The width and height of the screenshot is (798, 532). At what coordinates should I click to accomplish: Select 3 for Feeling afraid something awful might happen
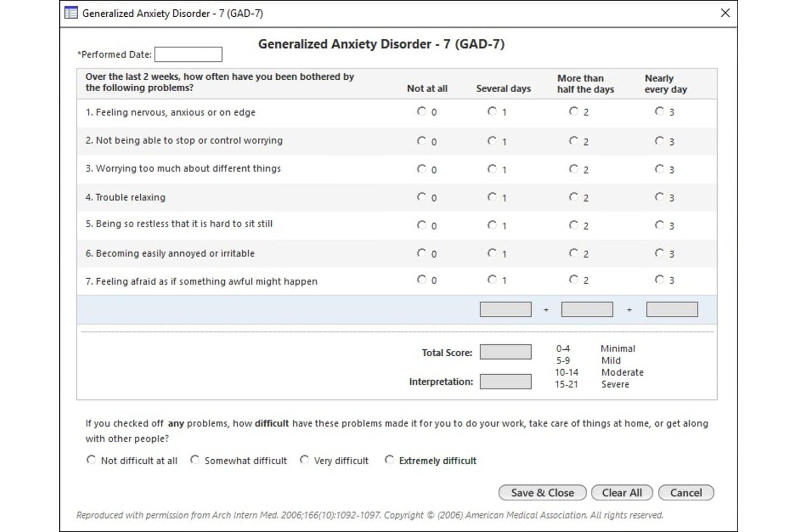[x=659, y=279]
